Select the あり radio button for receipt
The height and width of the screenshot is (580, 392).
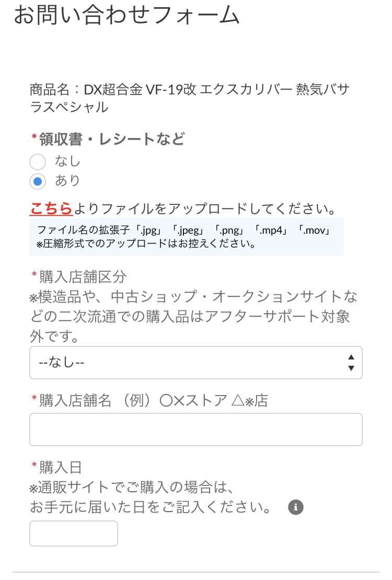coord(38,181)
